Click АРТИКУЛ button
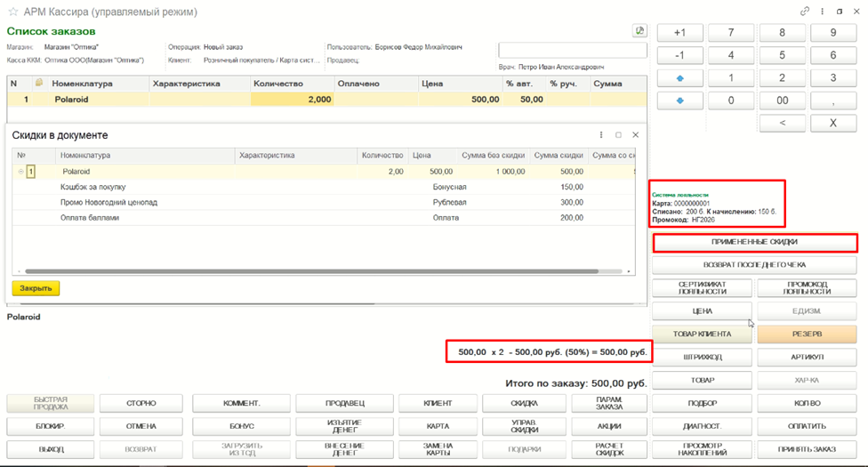The image size is (868, 467). pyautogui.click(x=807, y=358)
